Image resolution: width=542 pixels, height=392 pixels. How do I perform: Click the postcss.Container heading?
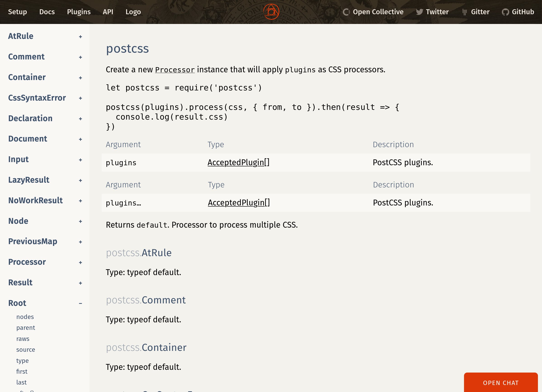pos(146,347)
